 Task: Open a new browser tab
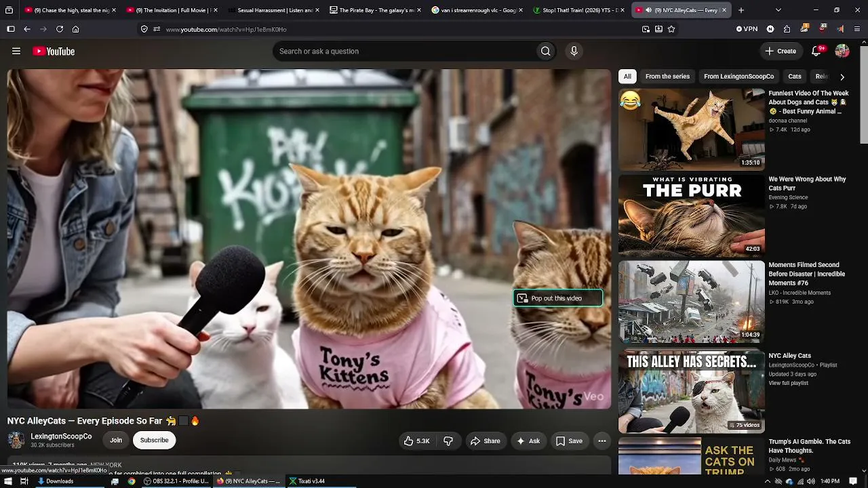click(741, 10)
